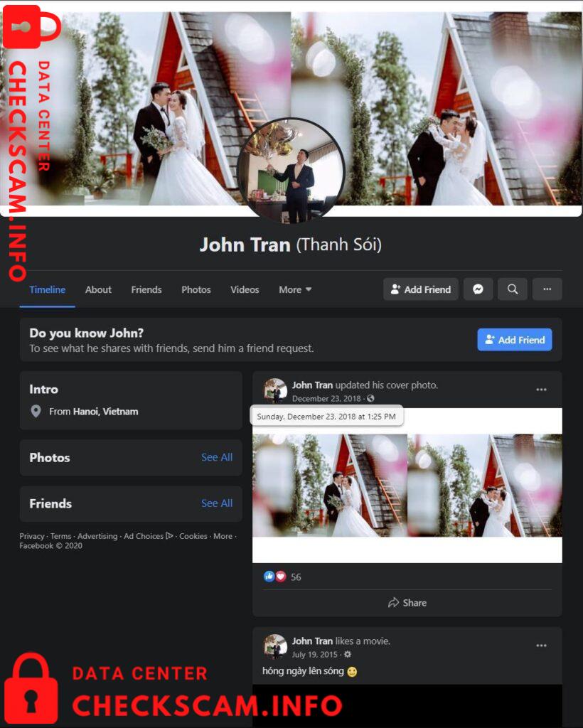
Task: Search this profile with magnifier icon
Action: (x=513, y=289)
